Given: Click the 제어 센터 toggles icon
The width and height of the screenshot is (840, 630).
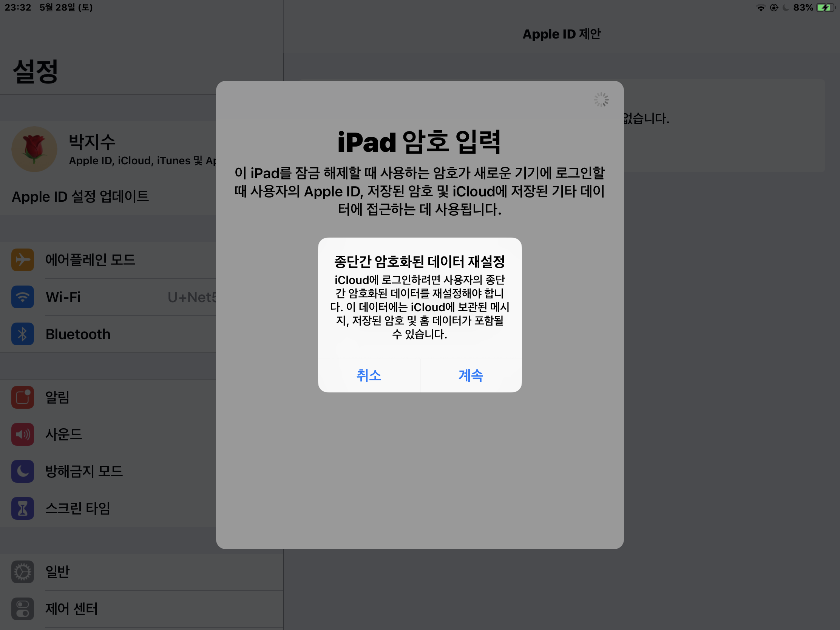Looking at the screenshot, I should 22,609.
